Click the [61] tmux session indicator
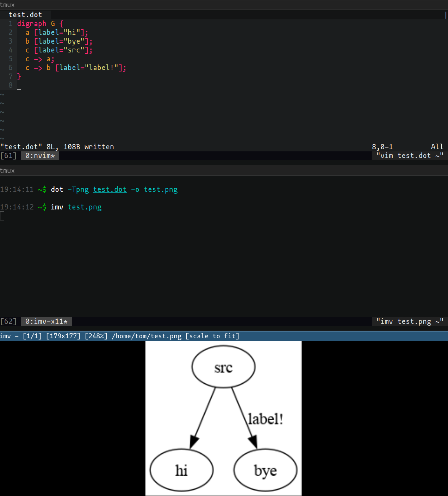The width and height of the screenshot is (448, 496). [8, 156]
